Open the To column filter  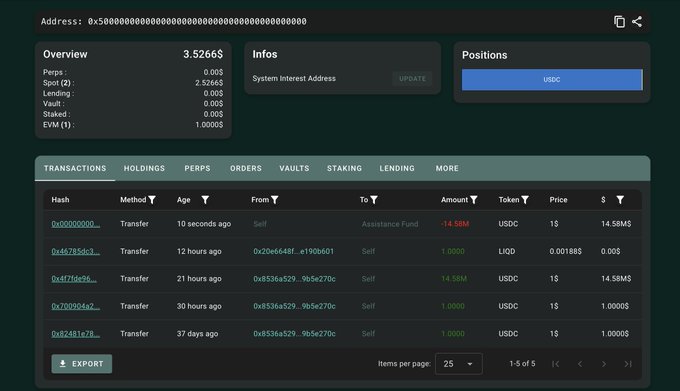[373, 200]
